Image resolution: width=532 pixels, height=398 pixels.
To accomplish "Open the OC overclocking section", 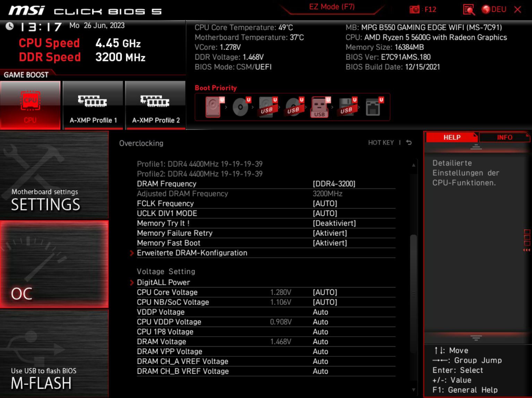I will point(54,265).
